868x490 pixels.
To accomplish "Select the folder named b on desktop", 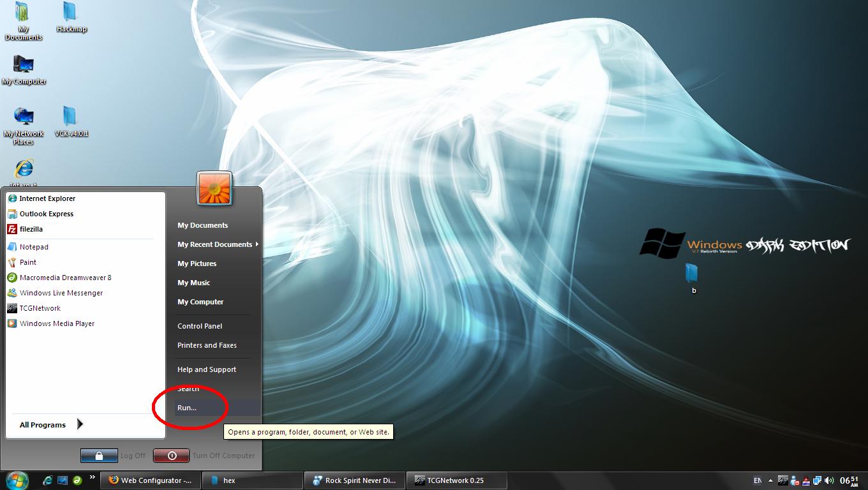I will coord(692,279).
